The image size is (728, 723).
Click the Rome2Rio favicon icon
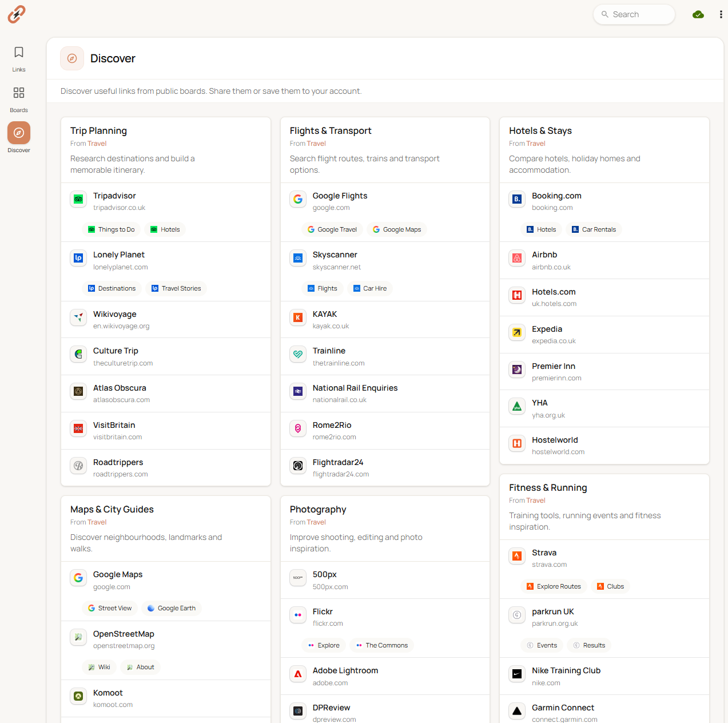tap(298, 428)
